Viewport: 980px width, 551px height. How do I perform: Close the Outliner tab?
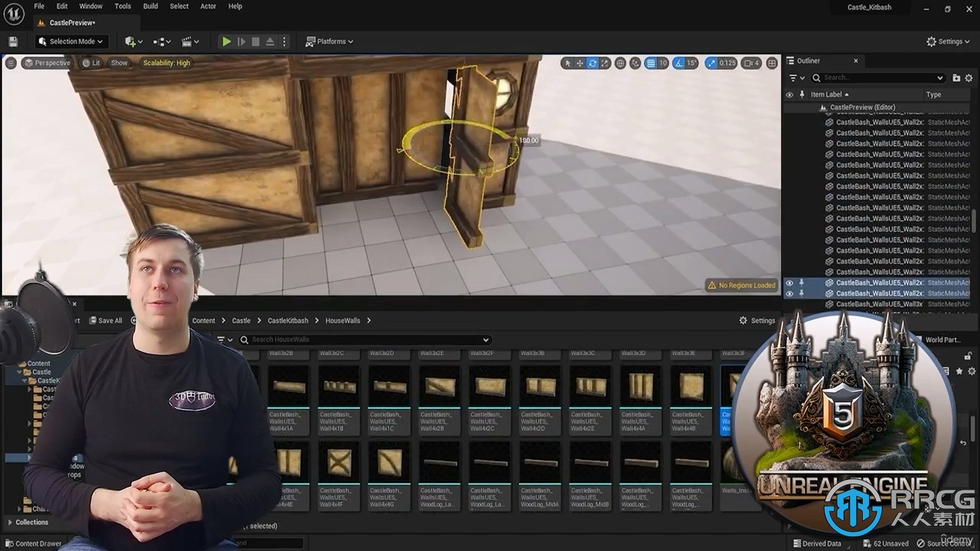click(856, 60)
